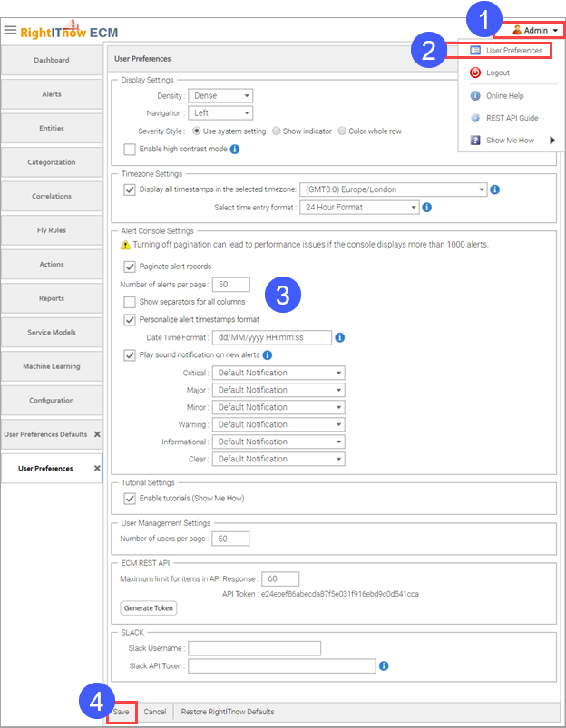
Task: Toggle Enable tutorials (Show Me How)
Action: pyautogui.click(x=129, y=499)
